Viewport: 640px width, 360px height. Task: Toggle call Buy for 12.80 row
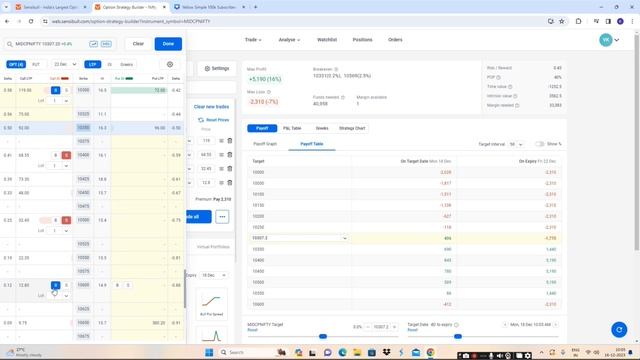[56, 285]
